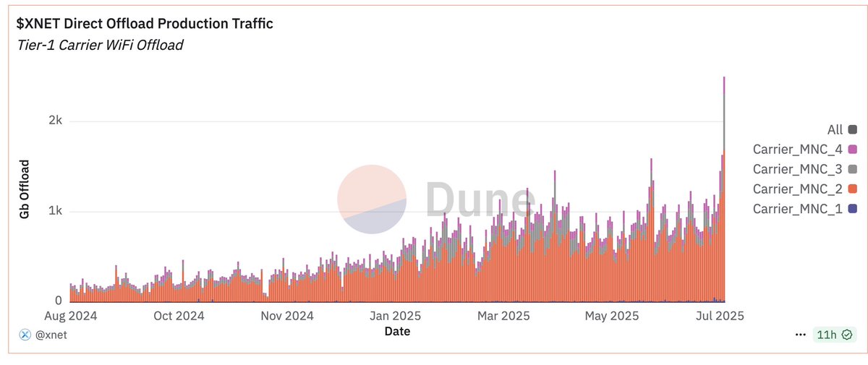
Task: Click the gray Carrier_MNC_3 color dot
Action: coord(853,169)
